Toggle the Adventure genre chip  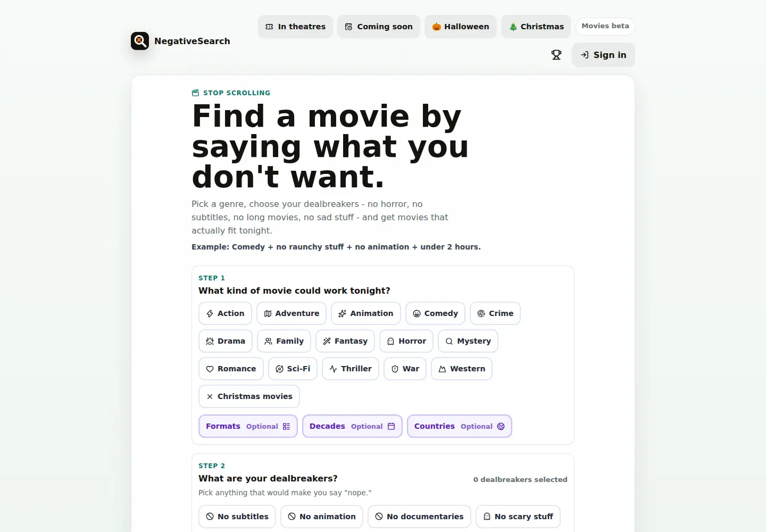point(292,313)
